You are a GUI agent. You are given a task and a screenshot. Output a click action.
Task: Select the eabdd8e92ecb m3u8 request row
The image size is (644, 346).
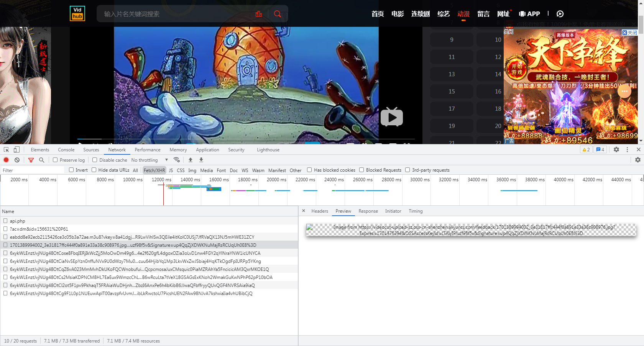(149, 237)
